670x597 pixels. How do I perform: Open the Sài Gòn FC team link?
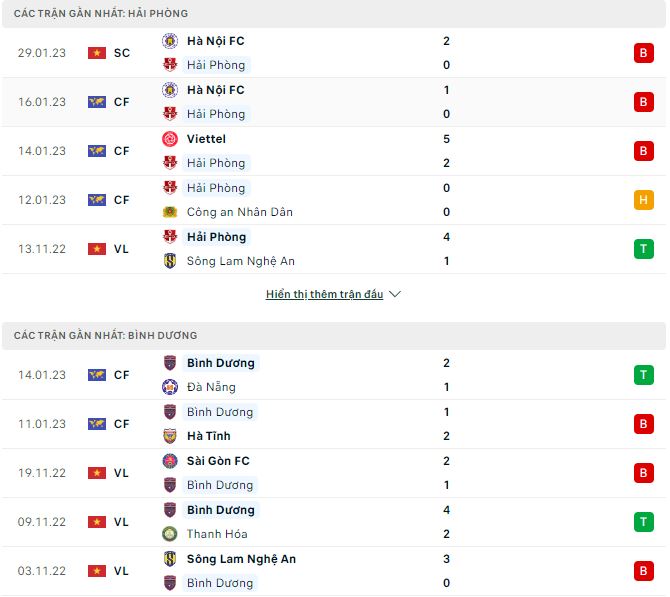click(x=218, y=461)
